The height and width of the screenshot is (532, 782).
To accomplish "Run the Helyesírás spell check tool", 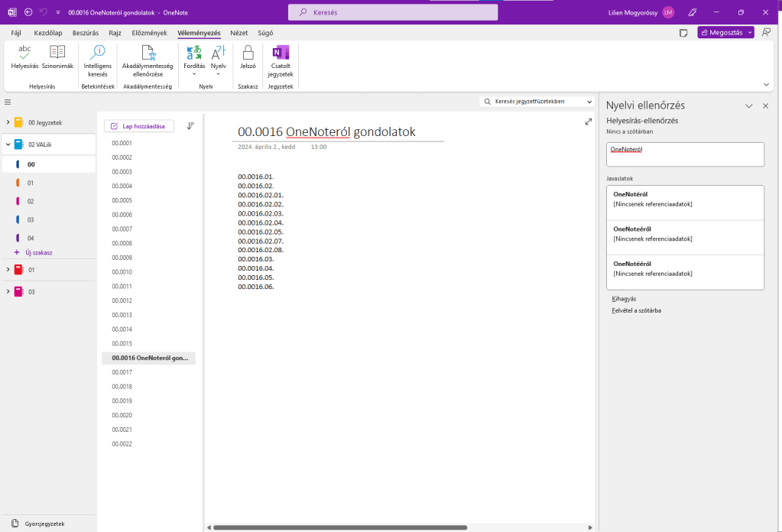I will pos(24,57).
